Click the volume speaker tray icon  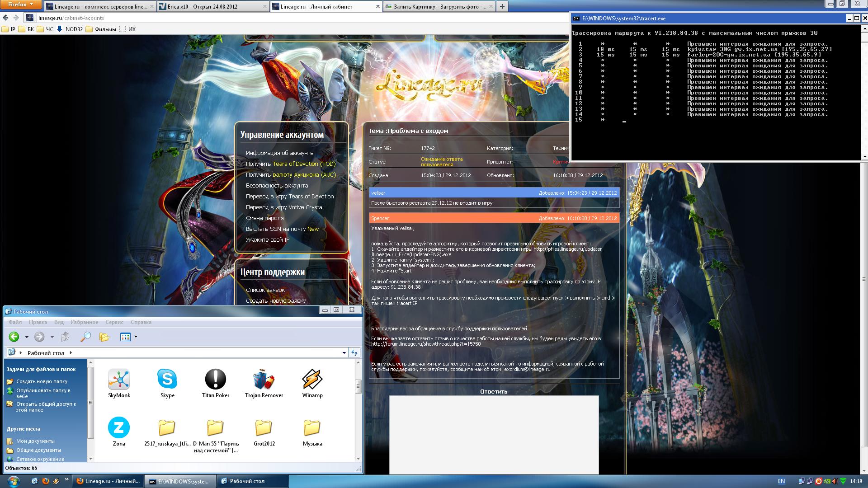(x=835, y=481)
